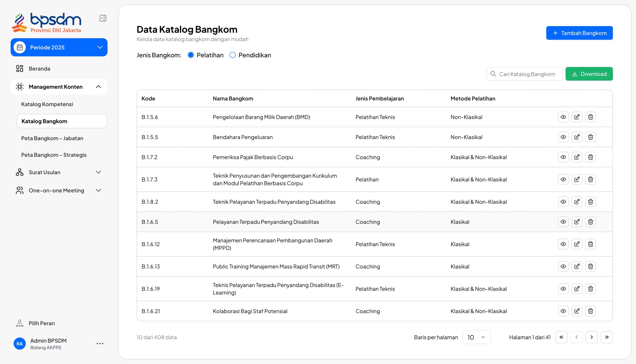
Task: Select the Pendidikan radio option
Action: (233, 55)
